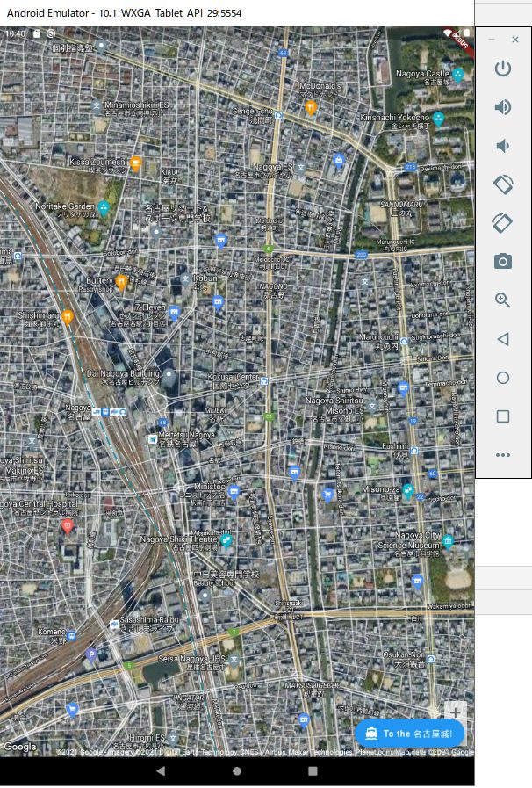Tap the Komeno station marker
The image size is (532, 788).
click(x=71, y=636)
